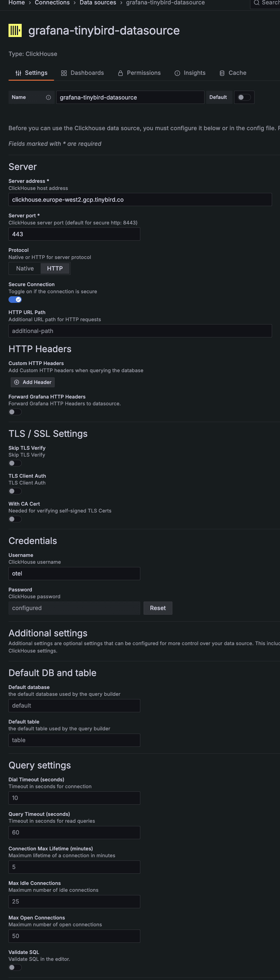Click Reset next to the configured password
This screenshot has height=980, width=280.
pyautogui.click(x=158, y=608)
